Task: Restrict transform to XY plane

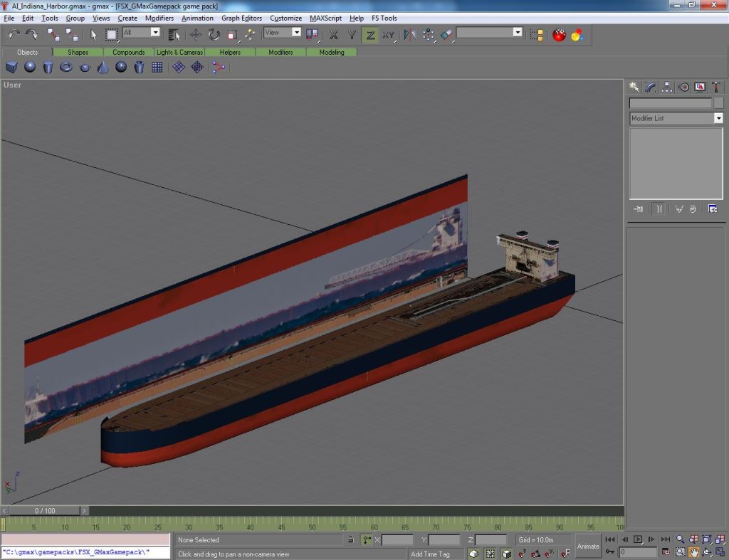Action: coord(388,34)
